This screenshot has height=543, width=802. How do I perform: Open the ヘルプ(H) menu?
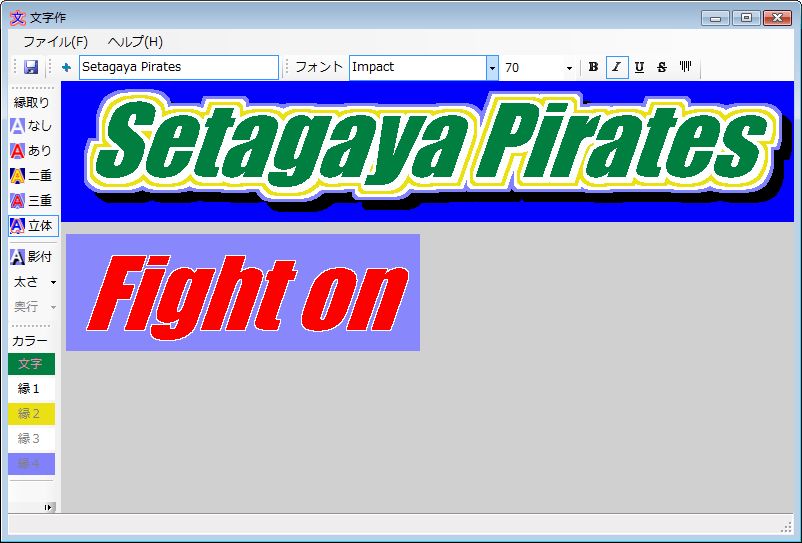pos(135,41)
